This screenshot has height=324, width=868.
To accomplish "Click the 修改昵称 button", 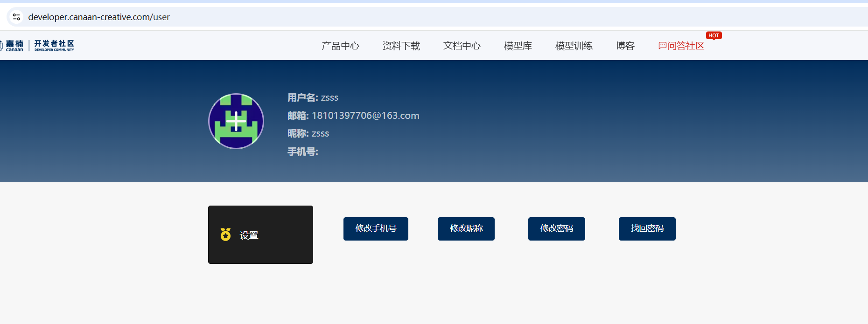I will (x=466, y=228).
